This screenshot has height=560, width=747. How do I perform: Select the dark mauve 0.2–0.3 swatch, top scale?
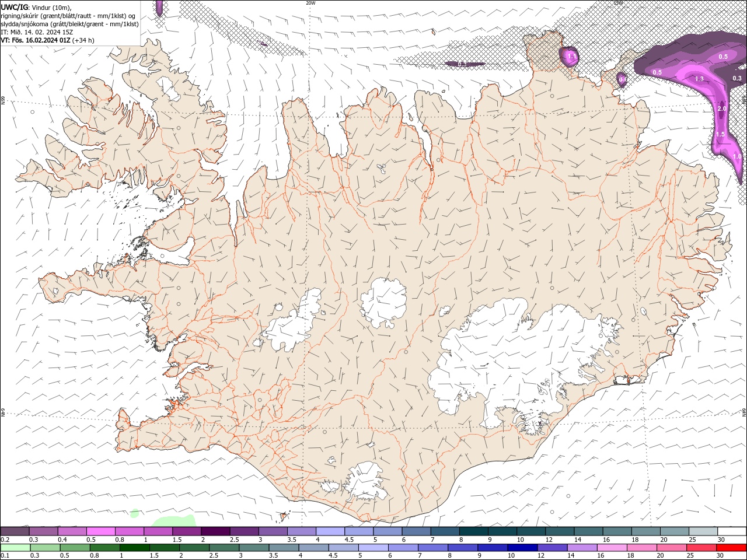click(x=15, y=531)
